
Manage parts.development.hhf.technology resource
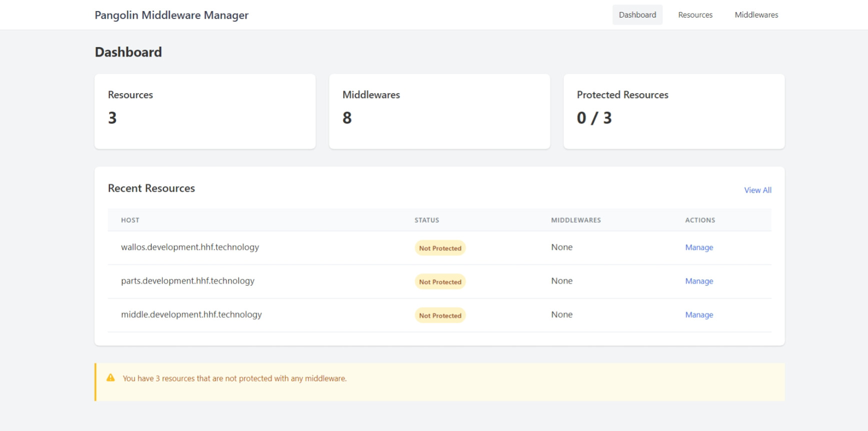[x=699, y=281]
